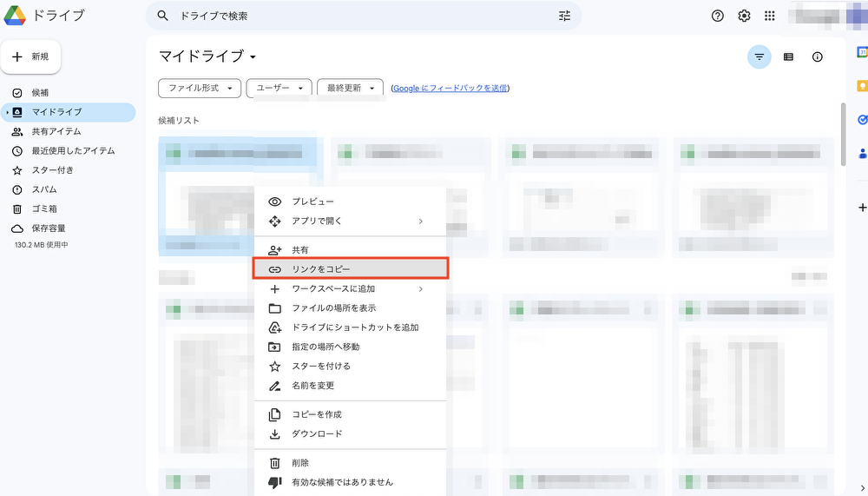Focus the ドライブで検索 search field
This screenshot has width=868, height=496.
[x=365, y=17]
